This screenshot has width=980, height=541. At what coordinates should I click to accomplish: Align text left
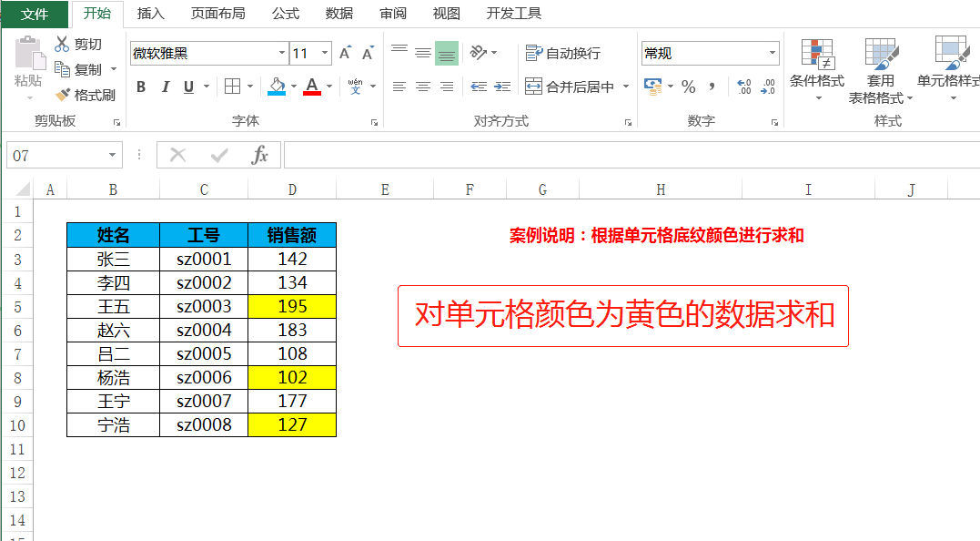pyautogui.click(x=399, y=87)
